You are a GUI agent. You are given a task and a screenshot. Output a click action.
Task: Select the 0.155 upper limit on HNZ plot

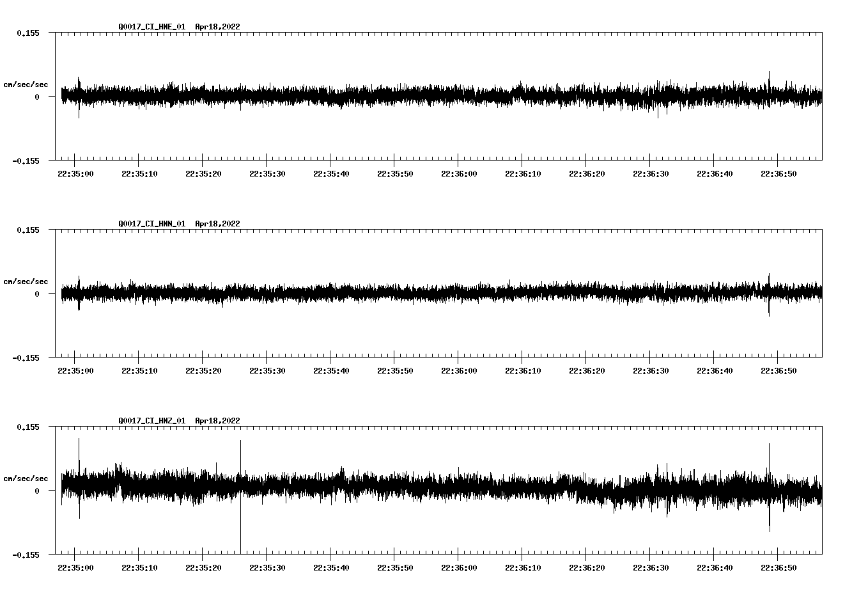[28, 427]
